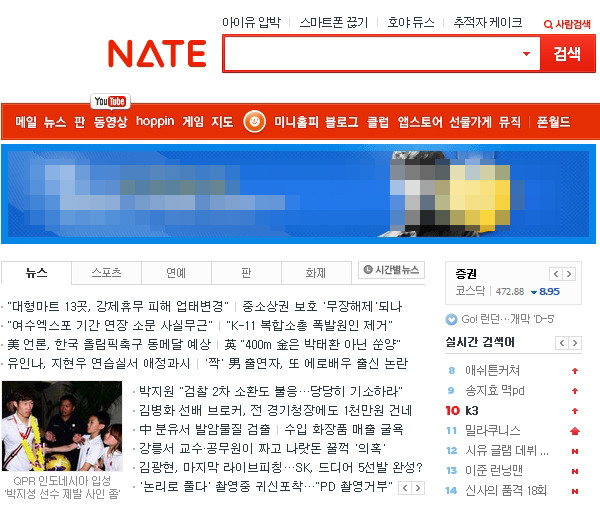Open 블로그 in navigation bar
The image size is (600, 505).
click(342, 122)
